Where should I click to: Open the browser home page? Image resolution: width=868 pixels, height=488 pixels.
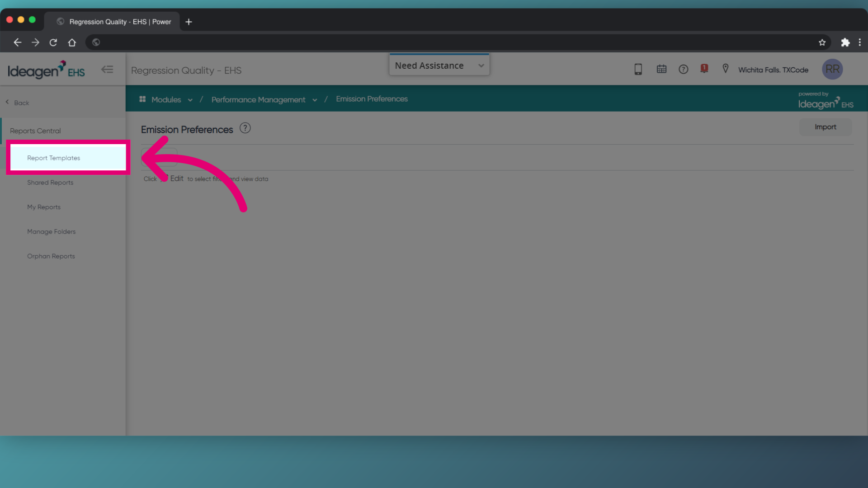(72, 42)
